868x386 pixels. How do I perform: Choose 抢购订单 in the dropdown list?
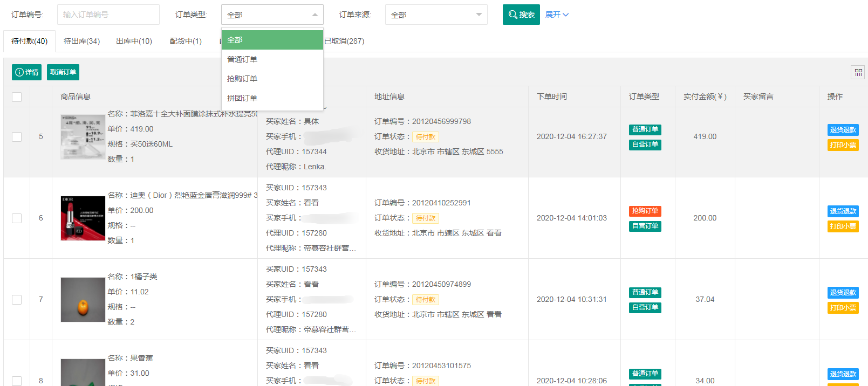(272, 79)
